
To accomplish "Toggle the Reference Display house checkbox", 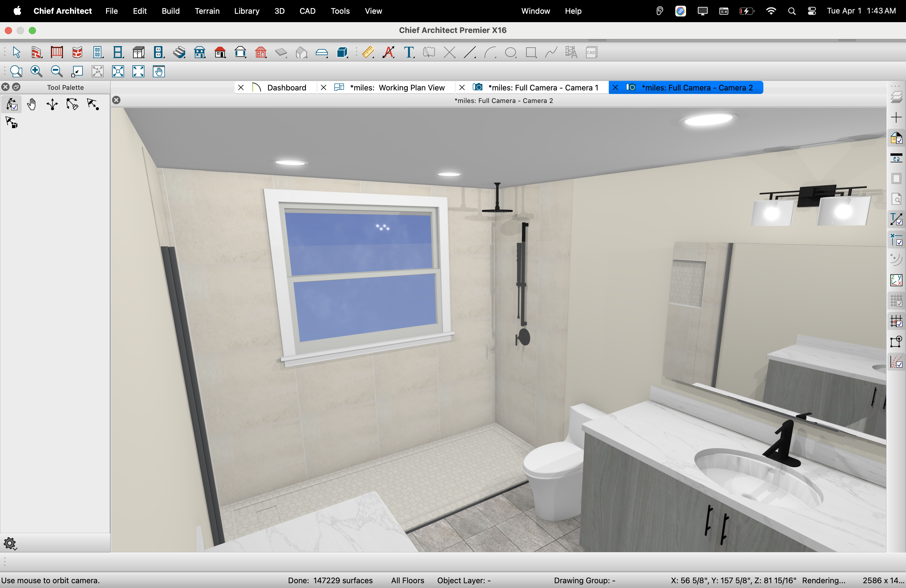I will pyautogui.click(x=896, y=138).
